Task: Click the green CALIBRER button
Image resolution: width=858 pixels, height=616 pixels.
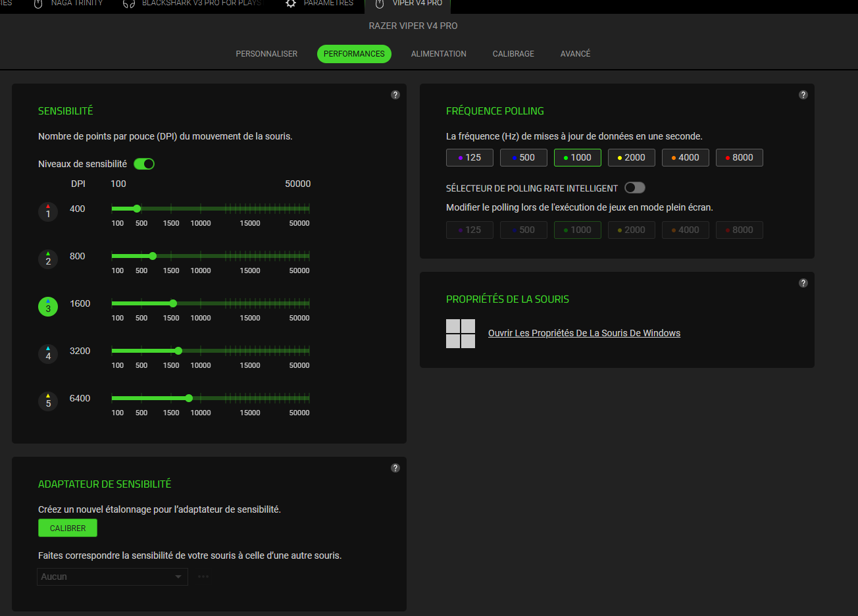Action: [68, 528]
